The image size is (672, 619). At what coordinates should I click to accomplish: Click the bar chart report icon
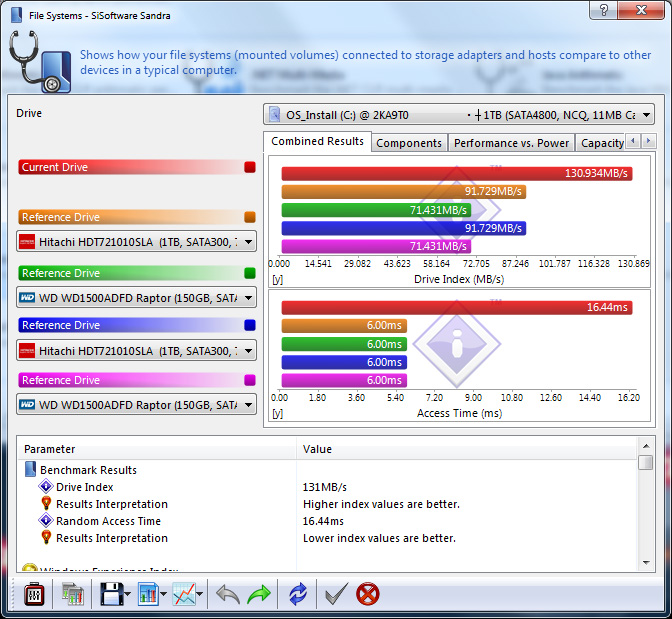click(x=148, y=594)
